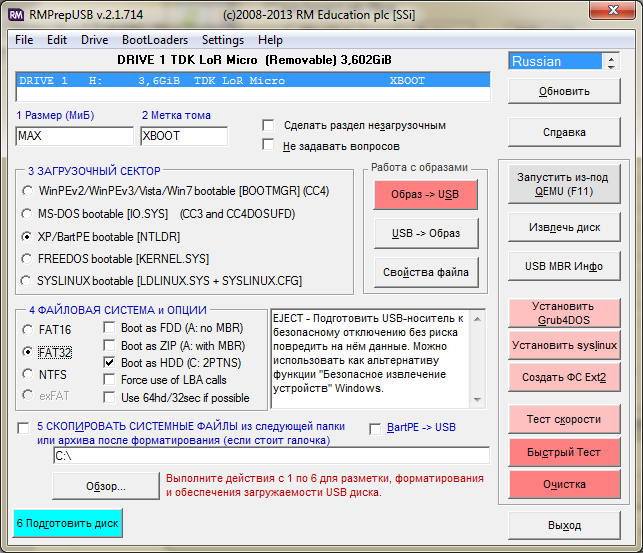Select DRIVE 1 TDK LoR Micro row
Viewport: 643px width, 553px height.
[x=253, y=80]
